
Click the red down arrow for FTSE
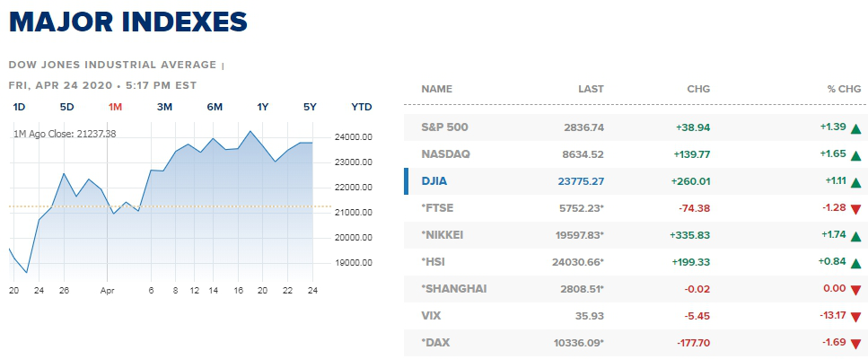pyautogui.click(x=855, y=209)
